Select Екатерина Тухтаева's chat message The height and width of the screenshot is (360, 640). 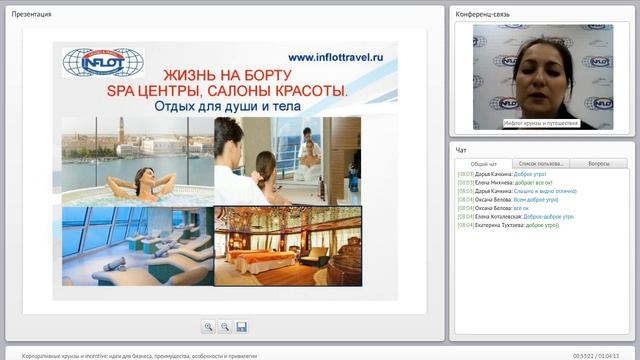click(508, 225)
